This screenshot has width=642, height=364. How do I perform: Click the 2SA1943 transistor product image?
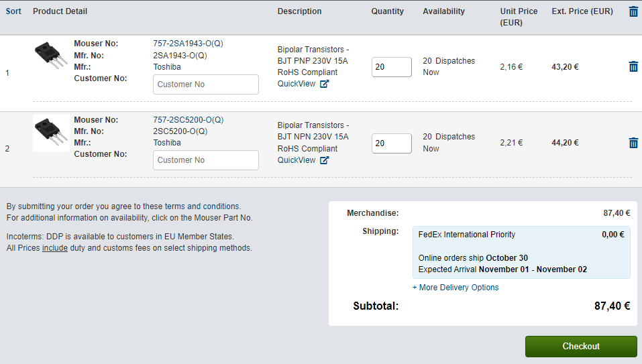pyautogui.click(x=51, y=56)
